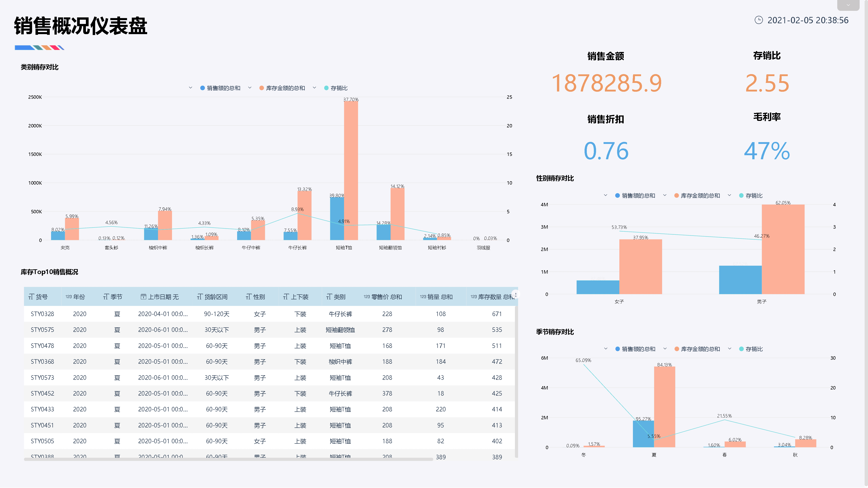Screen dimensions: 868x488
Task: Click the numeric type icon of 年份 column
Action: pyautogui.click(x=68, y=297)
